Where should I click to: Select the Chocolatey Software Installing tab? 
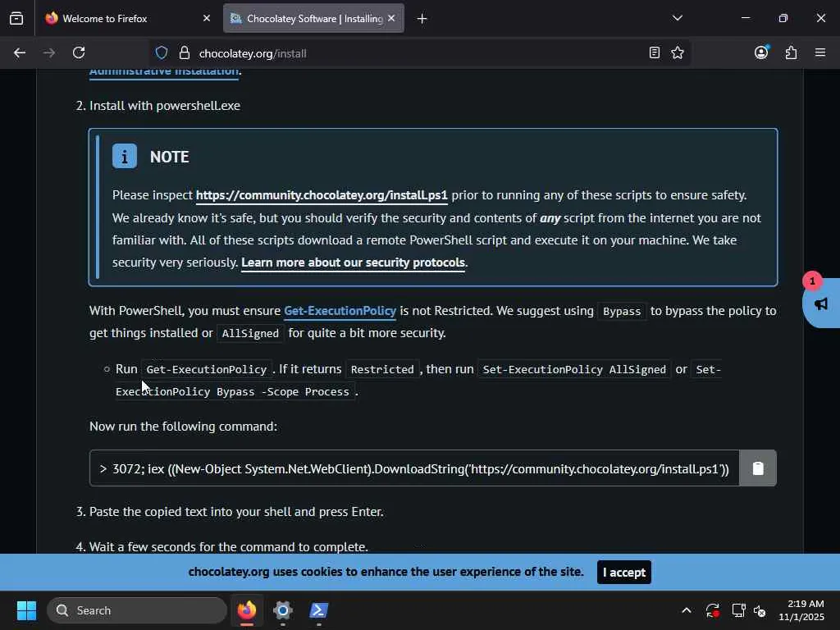click(313, 19)
